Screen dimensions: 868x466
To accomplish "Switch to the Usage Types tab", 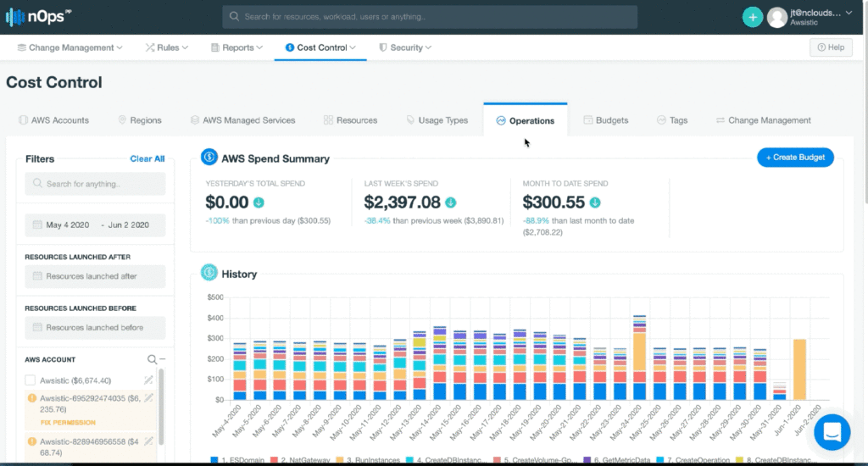I will click(437, 120).
